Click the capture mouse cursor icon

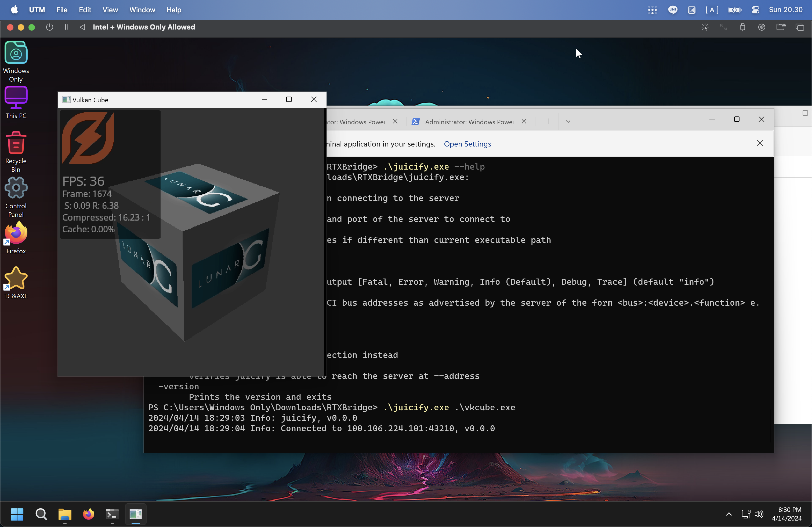[x=705, y=27]
